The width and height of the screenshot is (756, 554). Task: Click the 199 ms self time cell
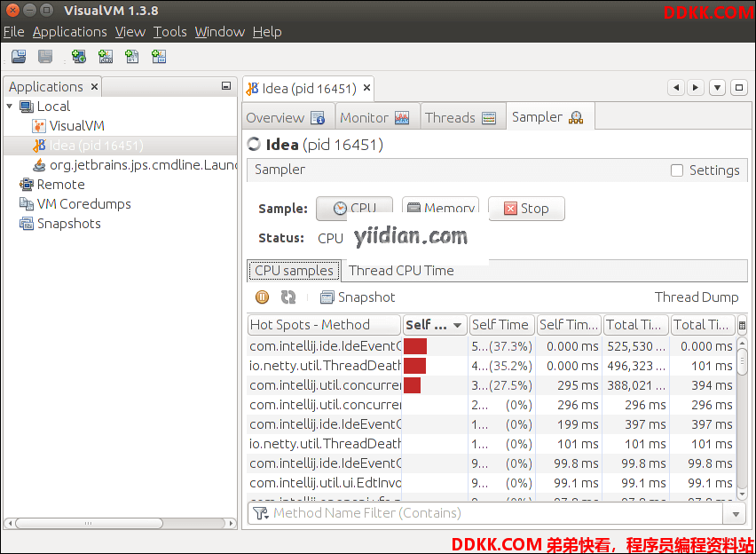(569, 424)
